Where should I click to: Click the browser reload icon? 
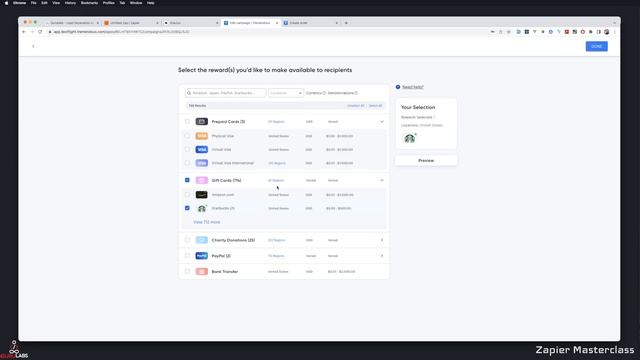(x=40, y=32)
